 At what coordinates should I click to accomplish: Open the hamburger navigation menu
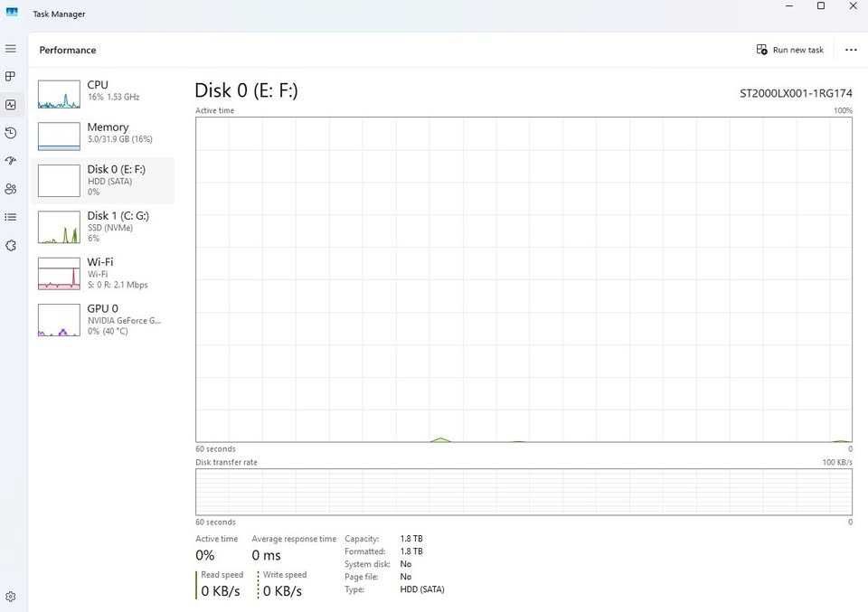coord(11,49)
